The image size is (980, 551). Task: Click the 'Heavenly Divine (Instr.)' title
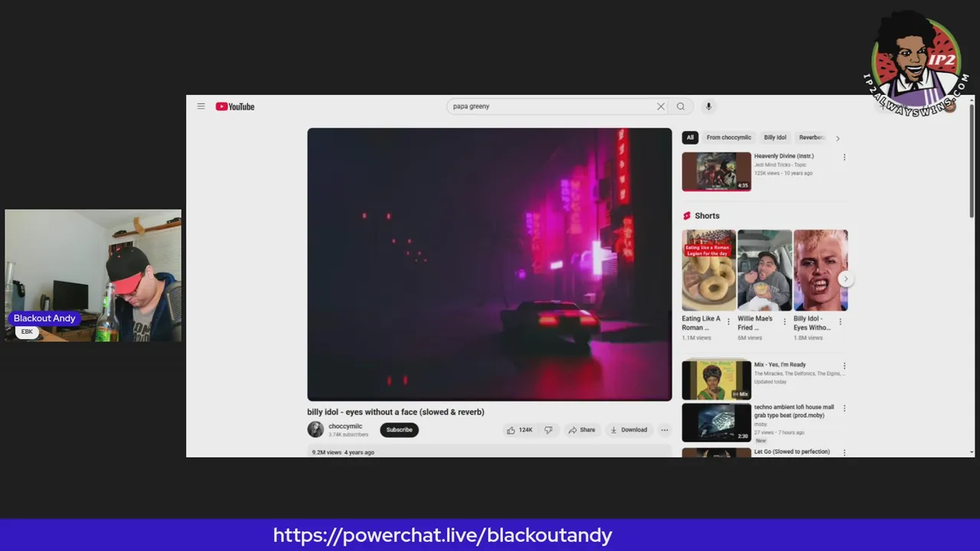click(784, 156)
